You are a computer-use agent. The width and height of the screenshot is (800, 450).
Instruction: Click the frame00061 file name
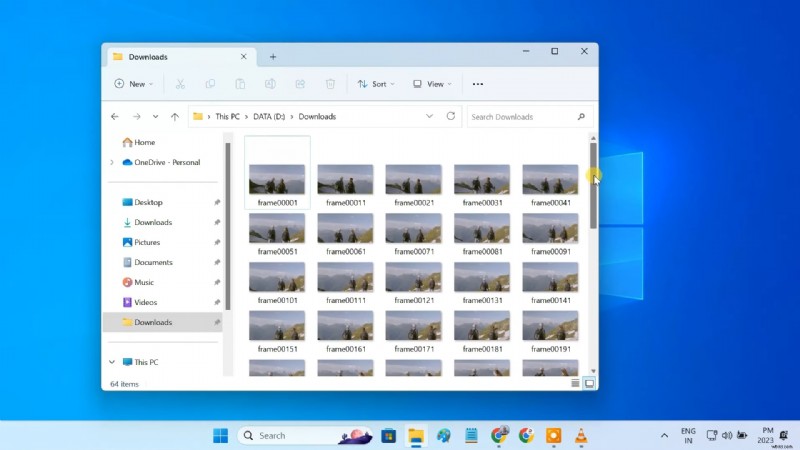[345, 252]
